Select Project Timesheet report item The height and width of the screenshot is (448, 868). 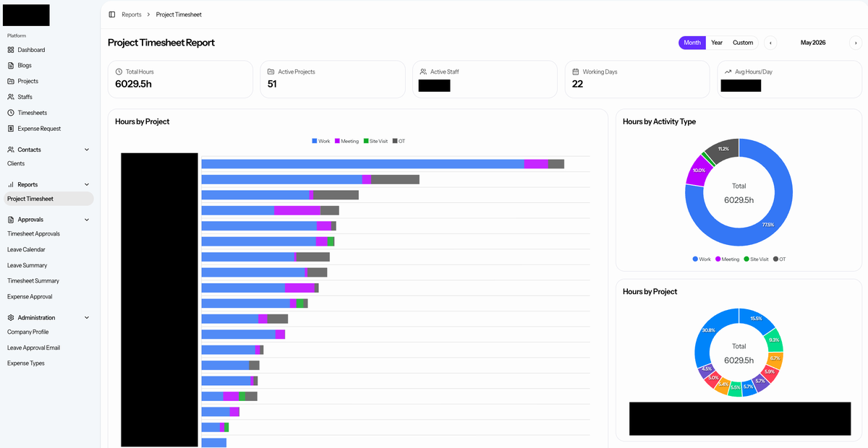click(x=47, y=199)
